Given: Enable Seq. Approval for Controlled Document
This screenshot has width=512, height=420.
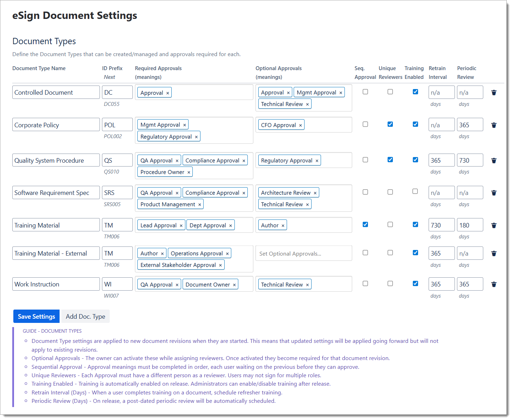Looking at the screenshot, I should pyautogui.click(x=365, y=92).
